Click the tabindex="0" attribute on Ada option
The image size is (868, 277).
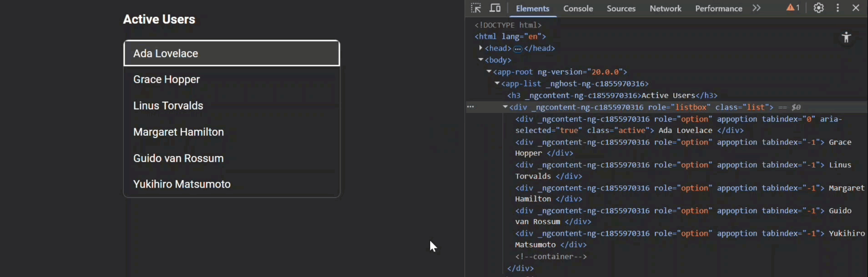789,119
